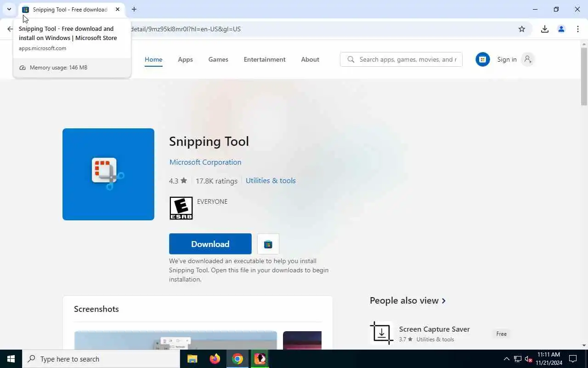Click the Memory usage: 146 MB text
Screen dimensions: 588x368
pyautogui.click(x=58, y=68)
